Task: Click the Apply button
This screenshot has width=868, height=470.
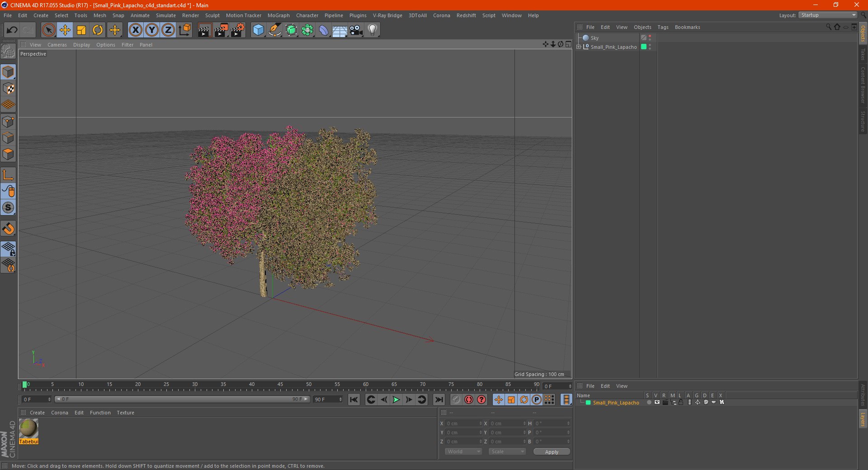Action: [552, 452]
